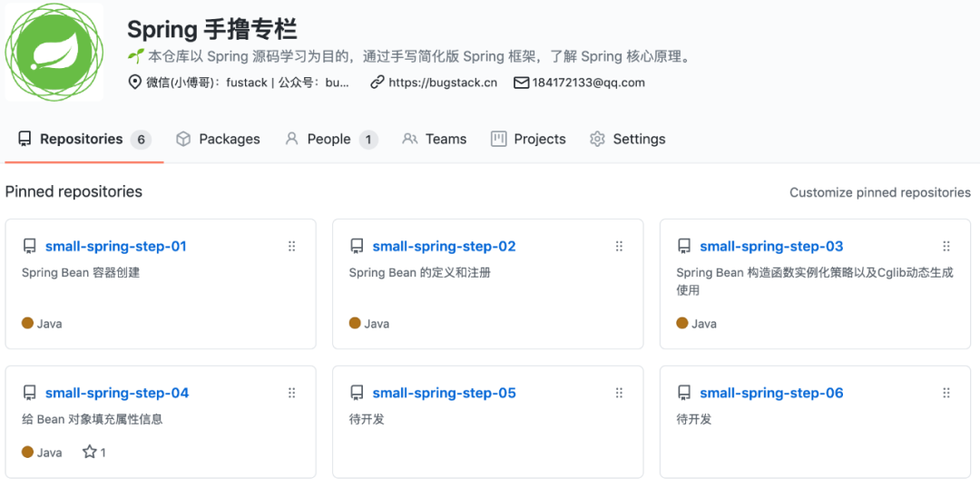
Task: Open the People tab
Action: [328, 139]
